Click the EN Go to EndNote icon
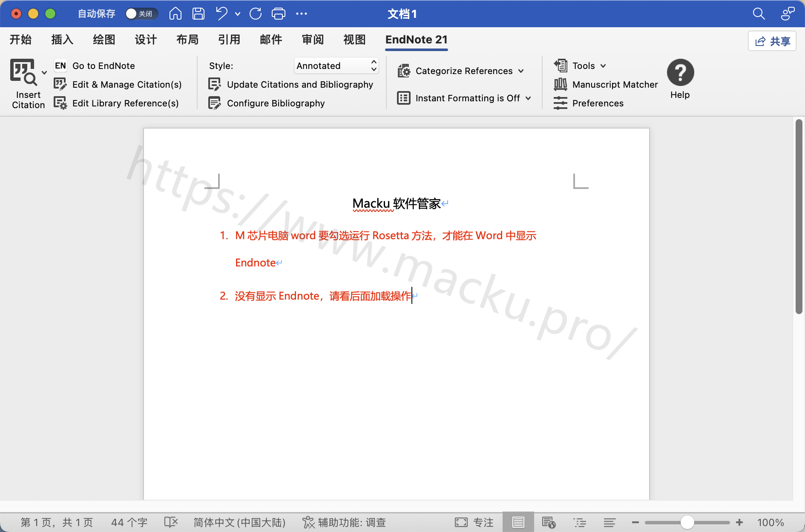Screen dimensions: 805x532 point(60,66)
